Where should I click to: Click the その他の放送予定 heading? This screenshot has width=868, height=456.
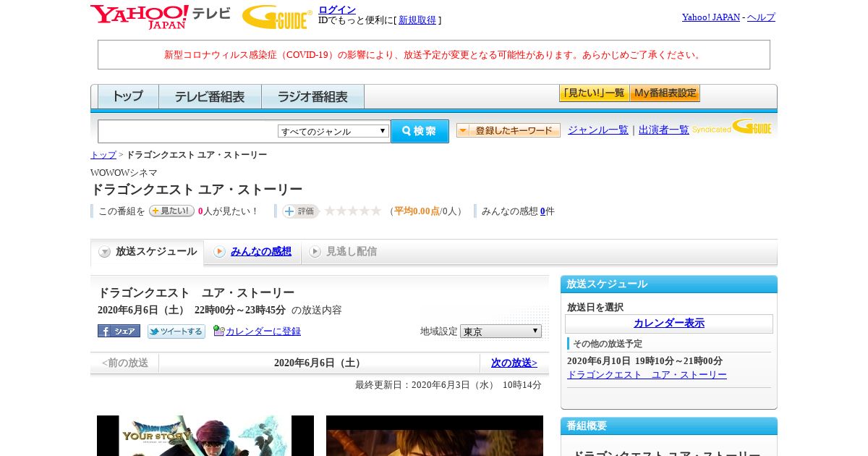click(x=608, y=343)
